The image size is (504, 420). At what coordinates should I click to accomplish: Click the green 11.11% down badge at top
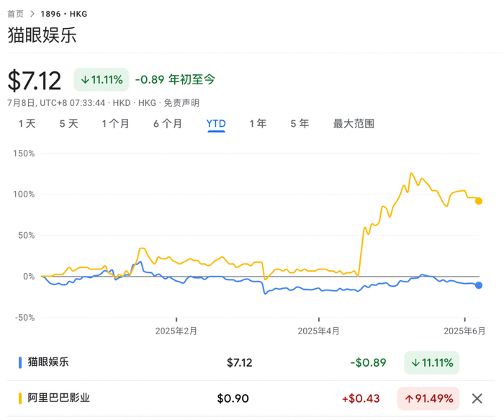(x=101, y=79)
